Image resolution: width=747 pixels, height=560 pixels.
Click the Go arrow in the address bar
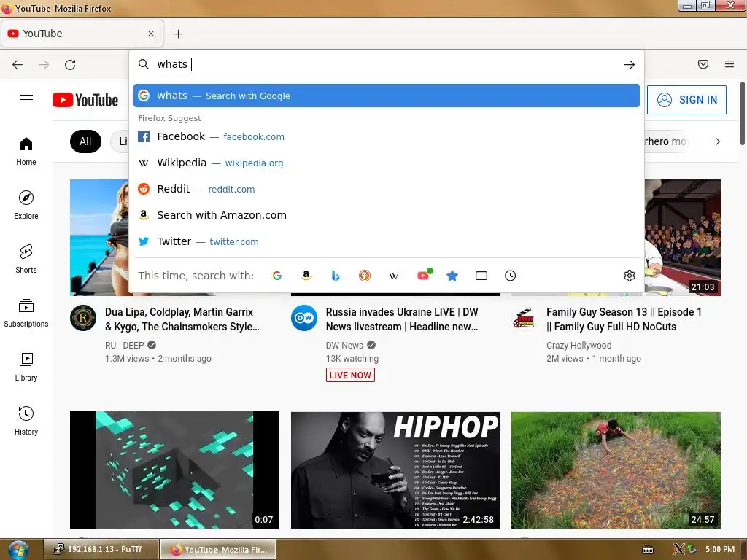point(630,64)
